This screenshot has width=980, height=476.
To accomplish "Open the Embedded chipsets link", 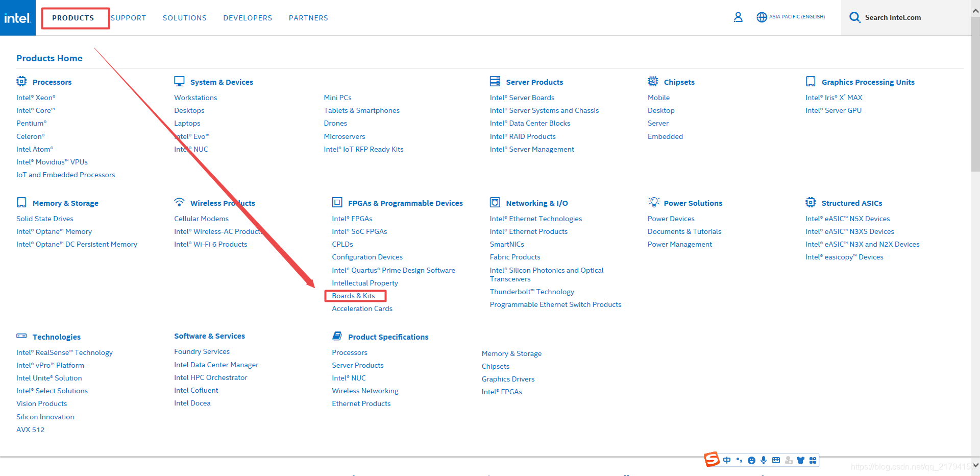I will 665,136.
